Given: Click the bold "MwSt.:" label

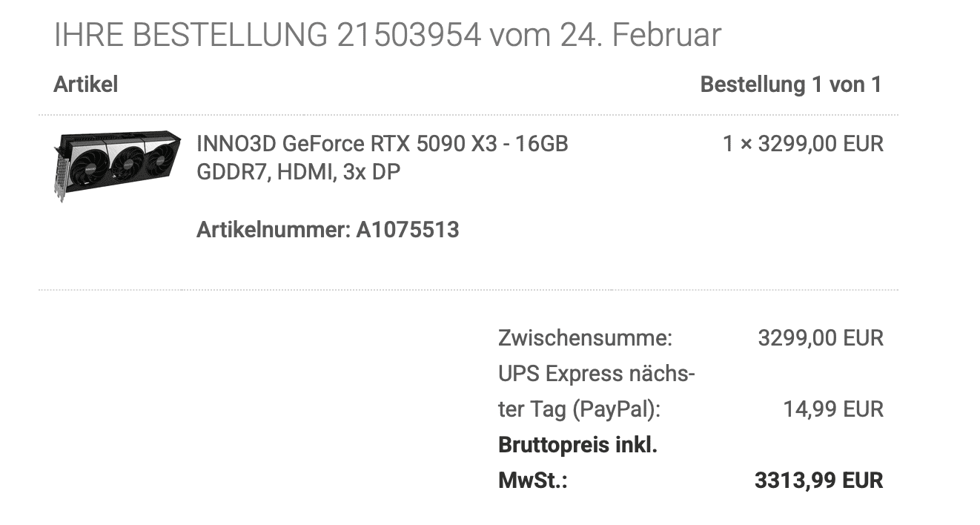Looking at the screenshot, I should click(532, 481).
